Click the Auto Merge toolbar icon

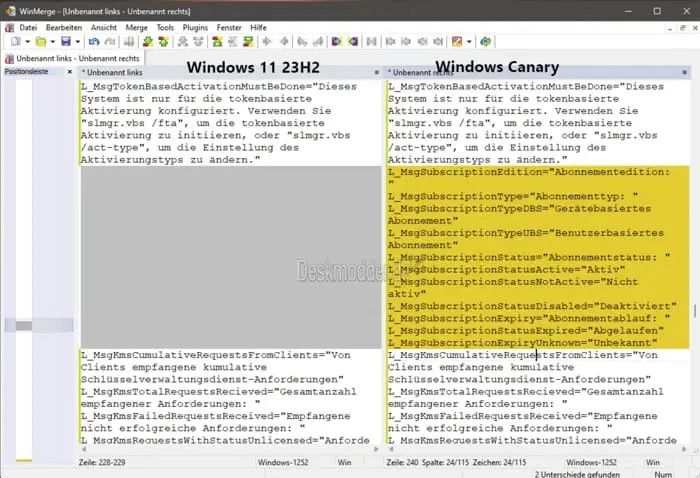pos(371,42)
